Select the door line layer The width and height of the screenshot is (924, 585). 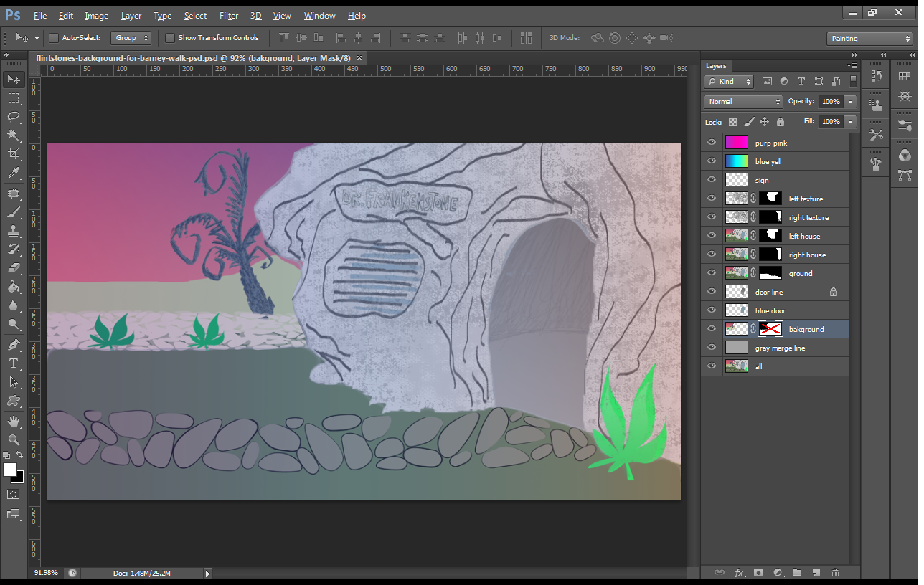[775, 292]
